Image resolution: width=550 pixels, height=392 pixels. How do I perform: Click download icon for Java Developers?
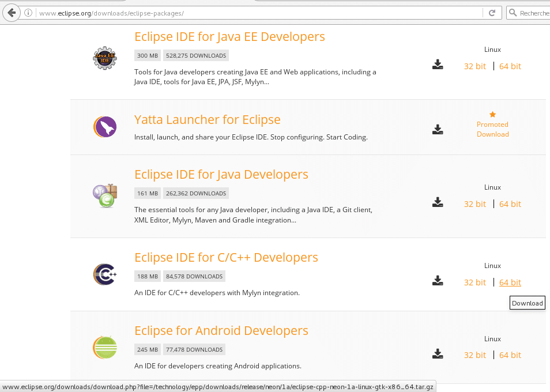click(x=438, y=202)
